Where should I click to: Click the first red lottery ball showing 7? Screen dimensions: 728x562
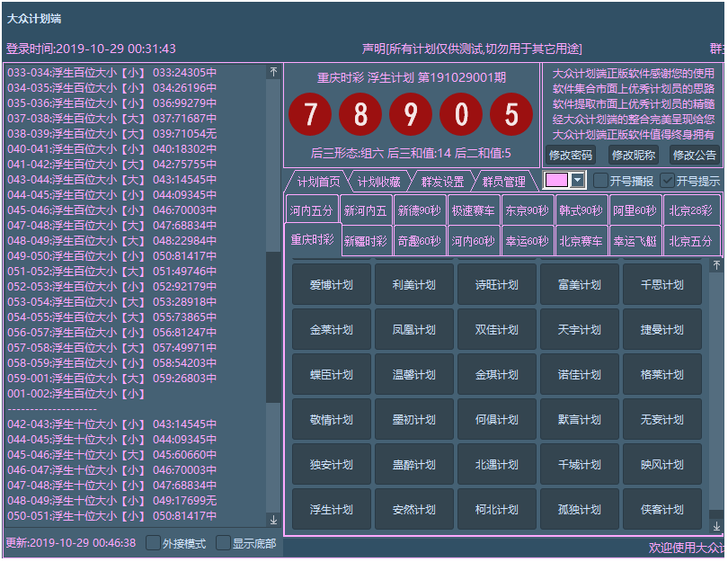pos(310,115)
